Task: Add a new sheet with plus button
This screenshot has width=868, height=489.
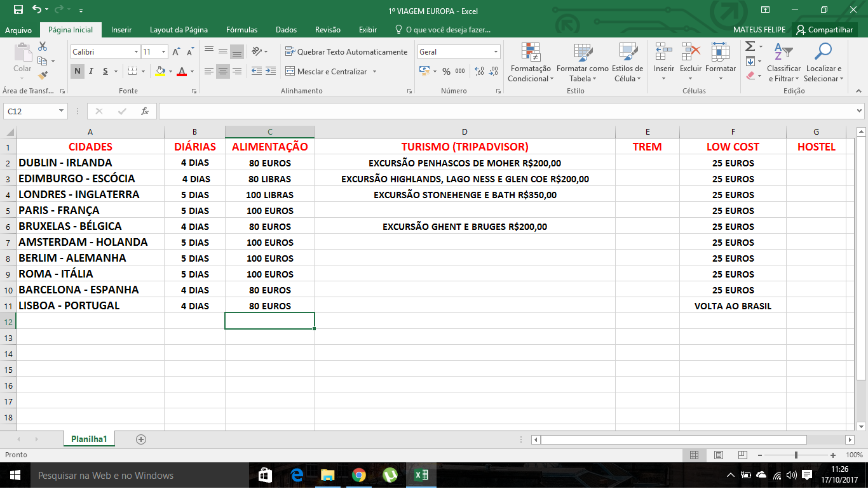Action: pyautogui.click(x=141, y=439)
